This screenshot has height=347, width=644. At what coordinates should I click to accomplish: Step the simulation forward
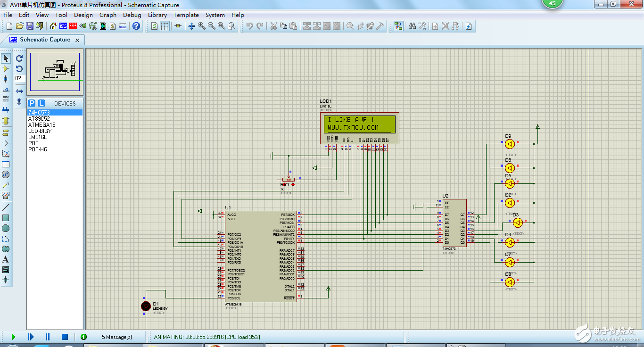(x=31, y=337)
